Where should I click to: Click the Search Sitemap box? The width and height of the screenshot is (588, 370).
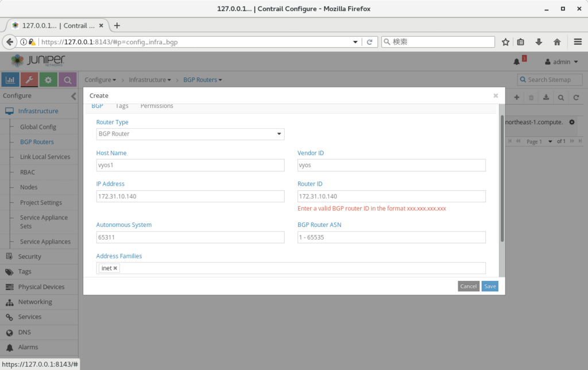(x=550, y=79)
